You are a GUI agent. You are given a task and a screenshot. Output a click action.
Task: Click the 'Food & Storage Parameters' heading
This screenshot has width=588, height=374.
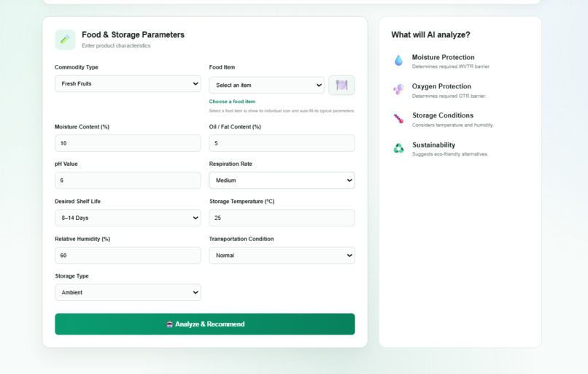(133, 35)
